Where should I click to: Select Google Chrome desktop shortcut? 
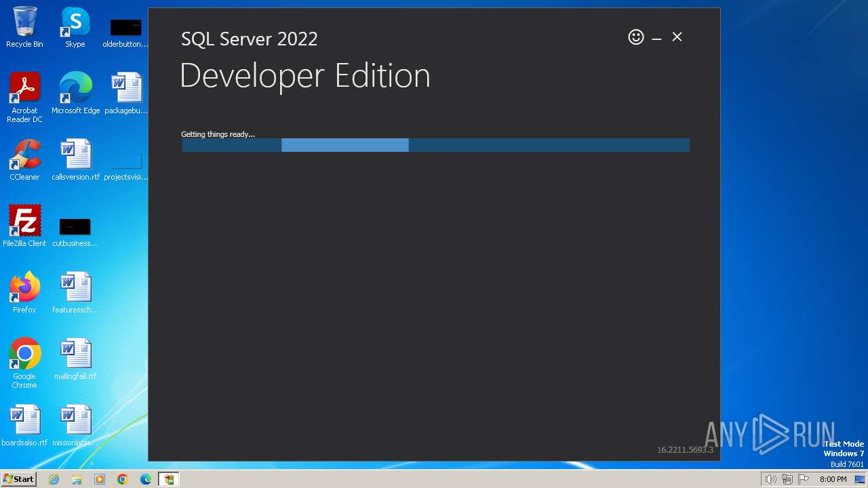[24, 363]
